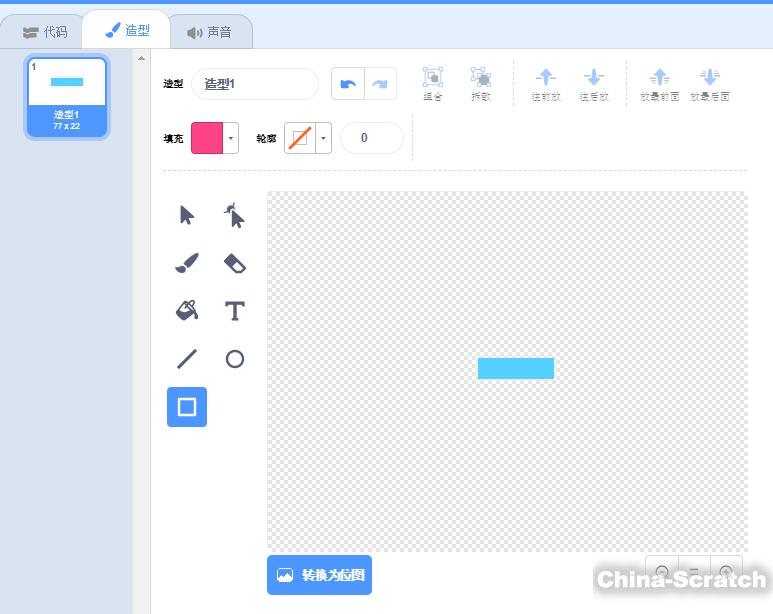Select the Reshape tool
This screenshot has height=614, width=773.
235,215
